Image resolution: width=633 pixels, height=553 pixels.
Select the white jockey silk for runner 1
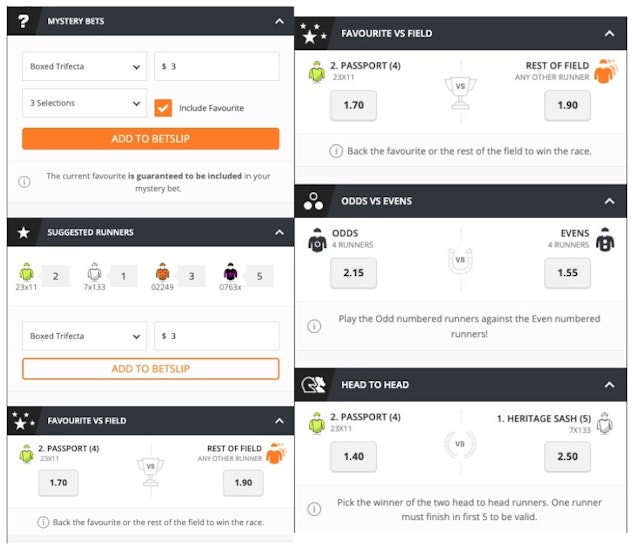(94, 272)
